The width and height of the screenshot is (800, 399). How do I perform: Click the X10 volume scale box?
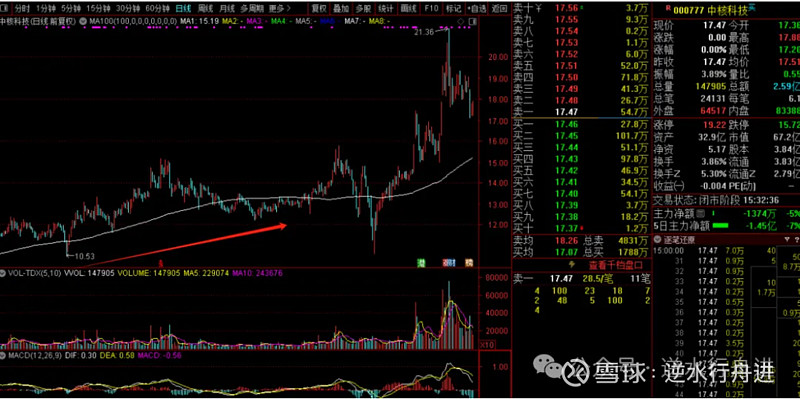[488, 345]
